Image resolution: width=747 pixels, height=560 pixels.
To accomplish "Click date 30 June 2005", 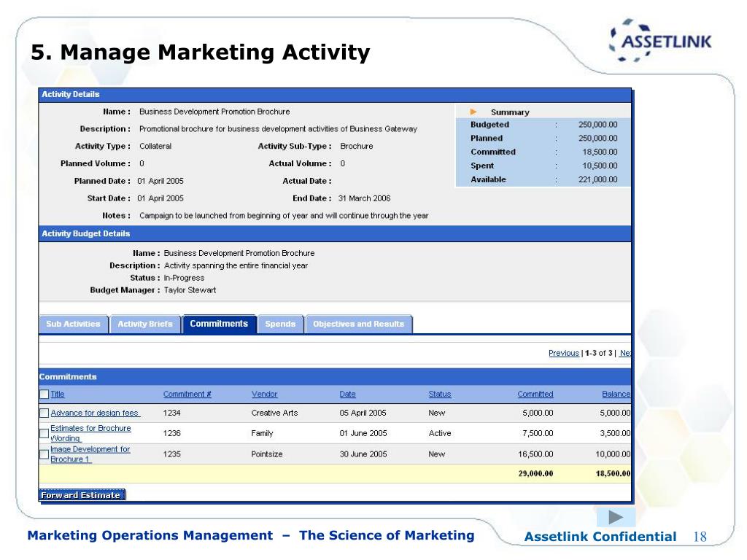I will pyautogui.click(x=363, y=454).
